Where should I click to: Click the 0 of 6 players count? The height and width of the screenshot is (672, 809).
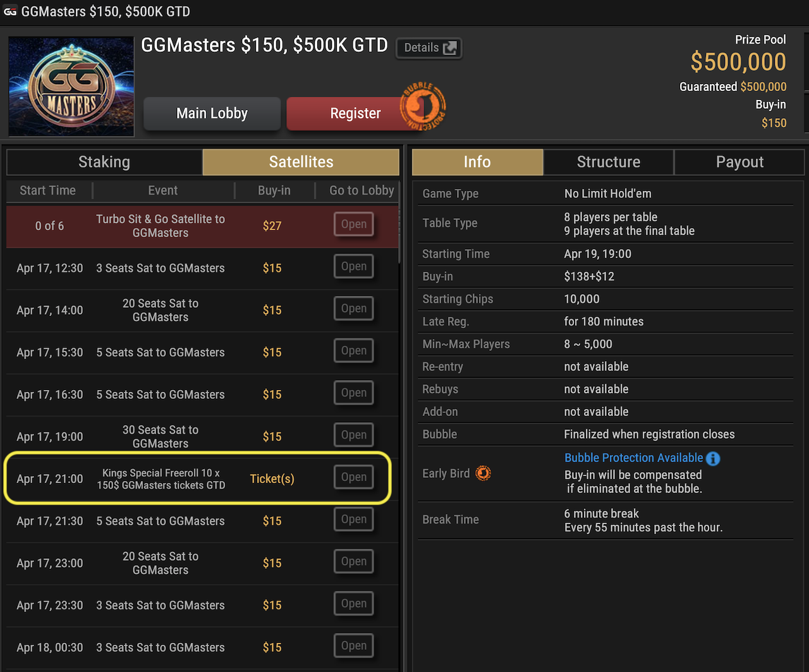click(x=49, y=226)
